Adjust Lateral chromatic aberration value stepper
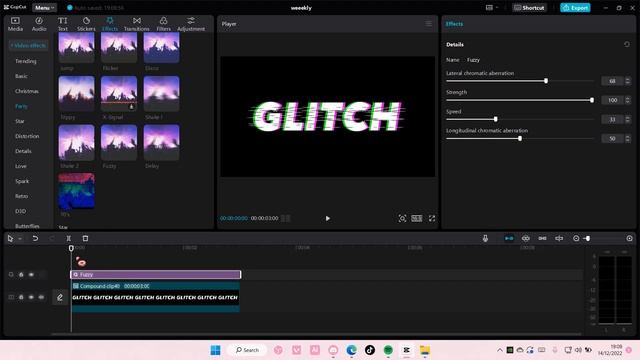The width and height of the screenshot is (640, 360). point(628,81)
